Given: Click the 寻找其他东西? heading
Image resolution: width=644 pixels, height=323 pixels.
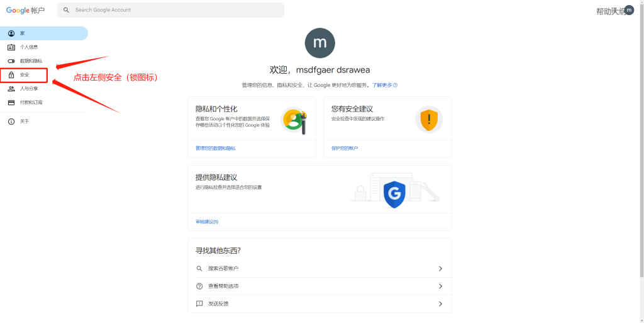Looking at the screenshot, I should [218, 251].
